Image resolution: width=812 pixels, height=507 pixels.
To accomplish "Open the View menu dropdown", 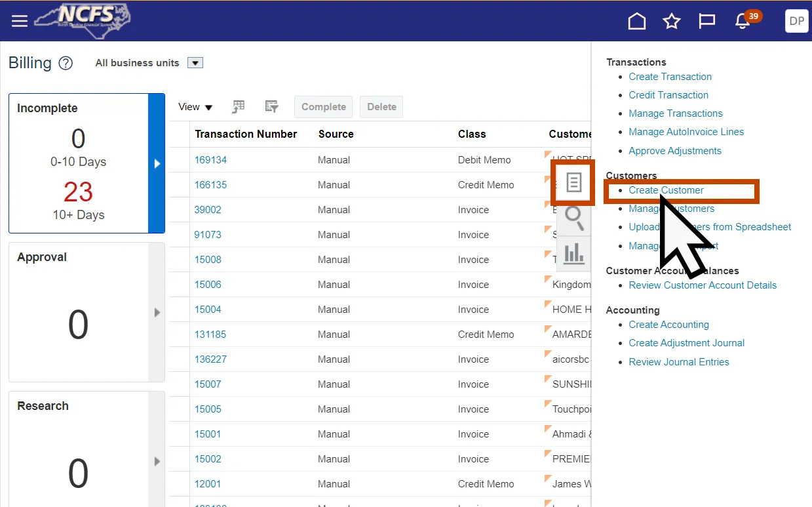I will pyautogui.click(x=196, y=107).
